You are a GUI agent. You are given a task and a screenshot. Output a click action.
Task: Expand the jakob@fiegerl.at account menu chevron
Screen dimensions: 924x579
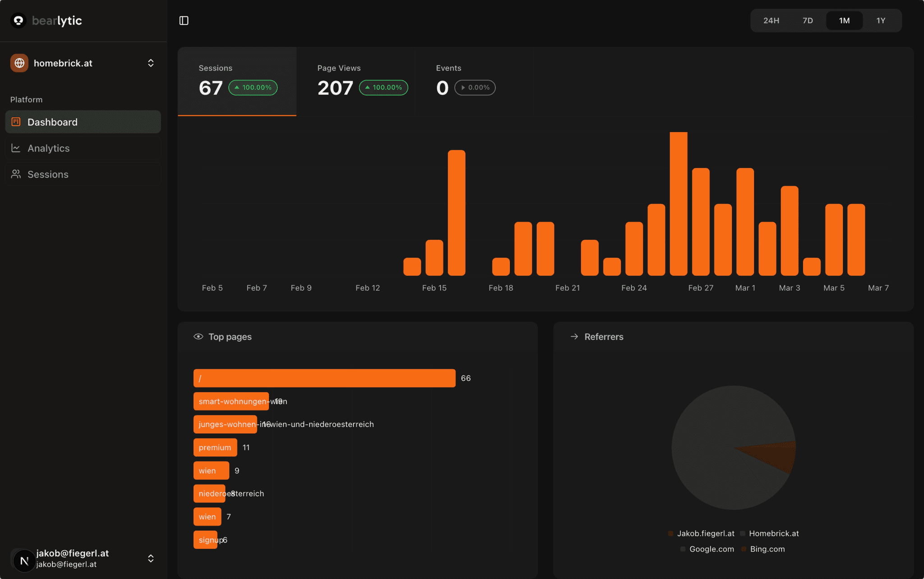(151, 558)
